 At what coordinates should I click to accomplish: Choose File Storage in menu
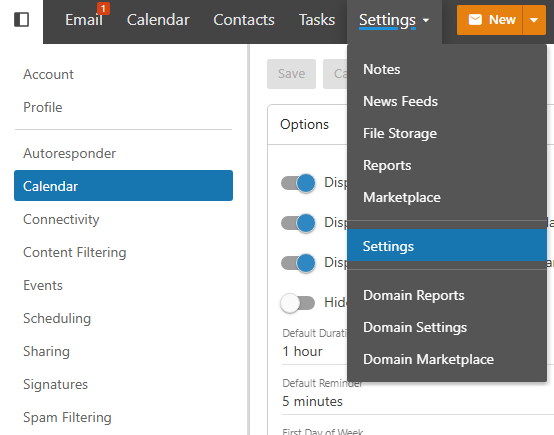point(447,134)
